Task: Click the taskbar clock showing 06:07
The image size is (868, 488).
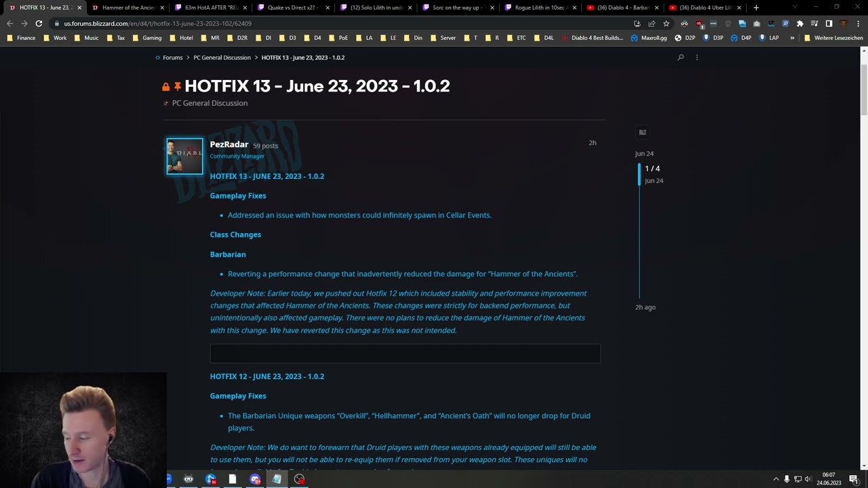Action: [x=829, y=479]
